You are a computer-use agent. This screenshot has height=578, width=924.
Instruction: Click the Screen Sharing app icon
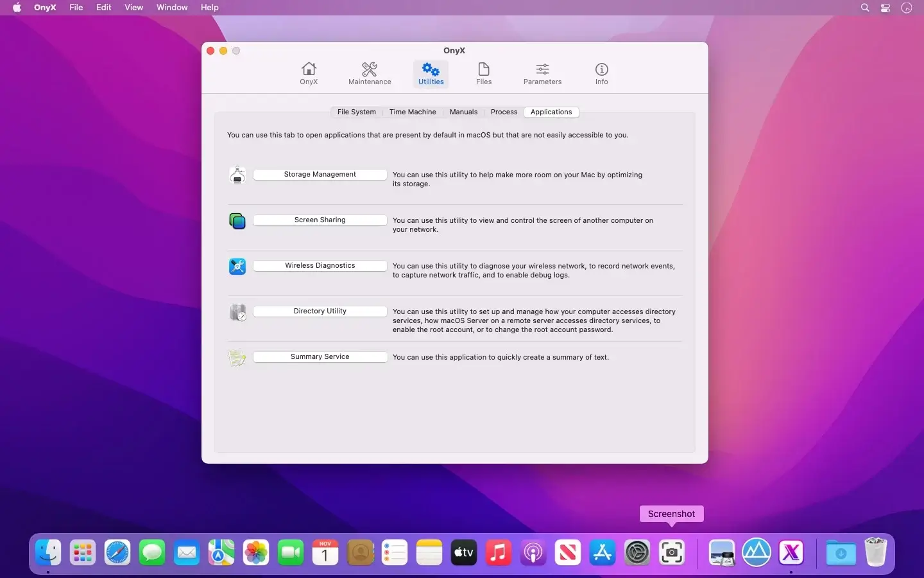click(x=237, y=221)
